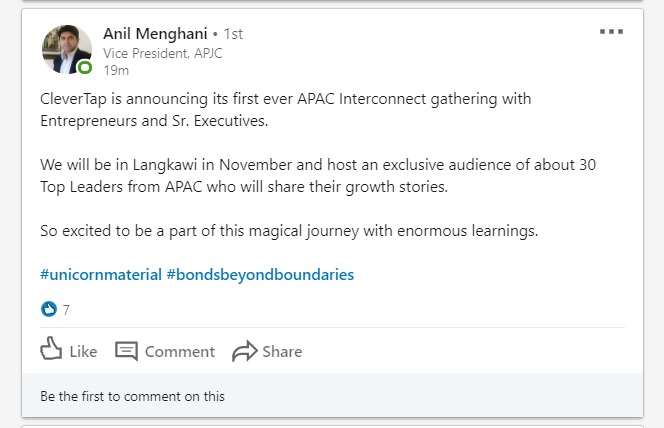Click the 1st connection degree badge
The height and width of the screenshot is (428, 664).
point(232,34)
